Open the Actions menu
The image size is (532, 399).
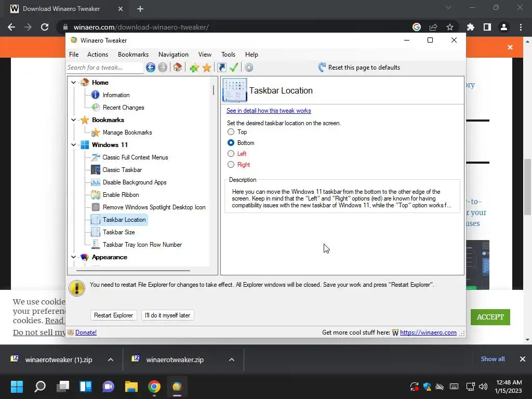[x=97, y=54]
